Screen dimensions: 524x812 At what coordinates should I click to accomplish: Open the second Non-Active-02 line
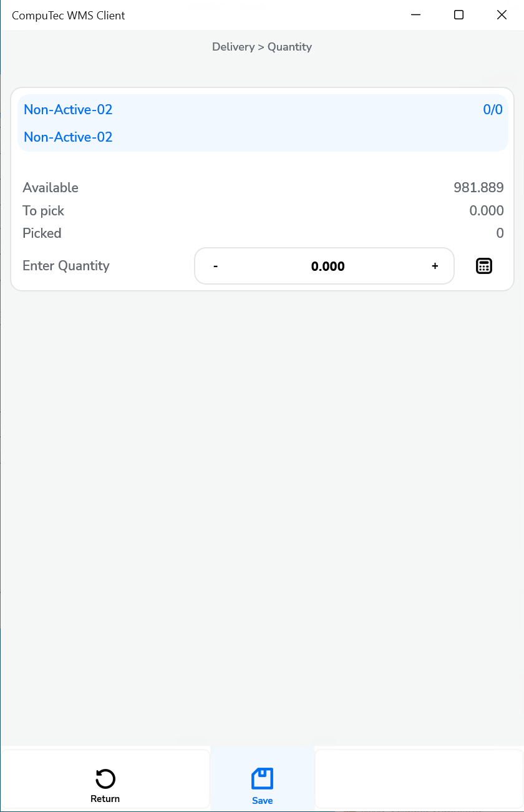[67, 137]
